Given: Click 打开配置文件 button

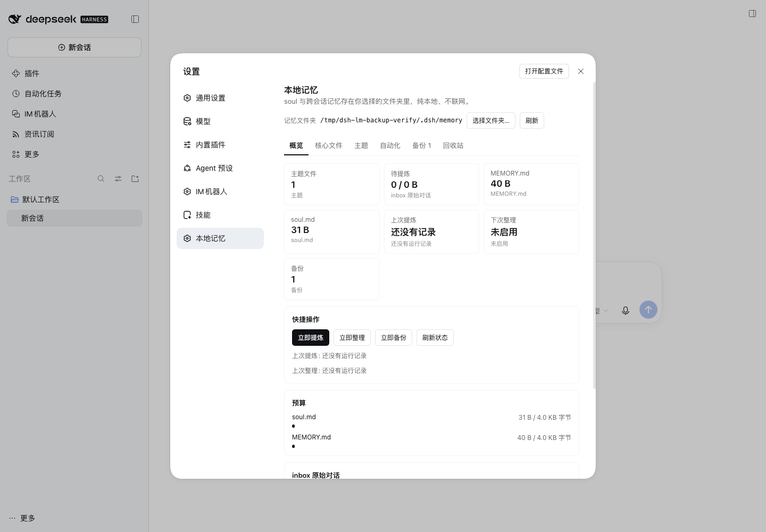Looking at the screenshot, I should coord(544,71).
